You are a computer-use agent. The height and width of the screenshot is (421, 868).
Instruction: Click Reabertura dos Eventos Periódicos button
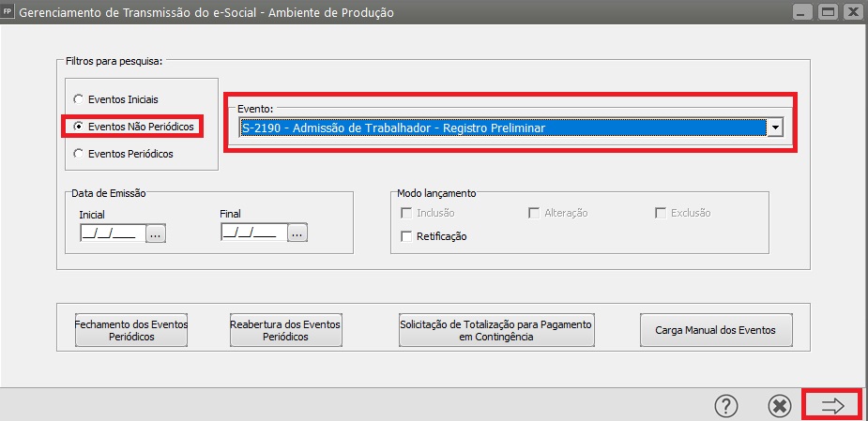click(285, 330)
